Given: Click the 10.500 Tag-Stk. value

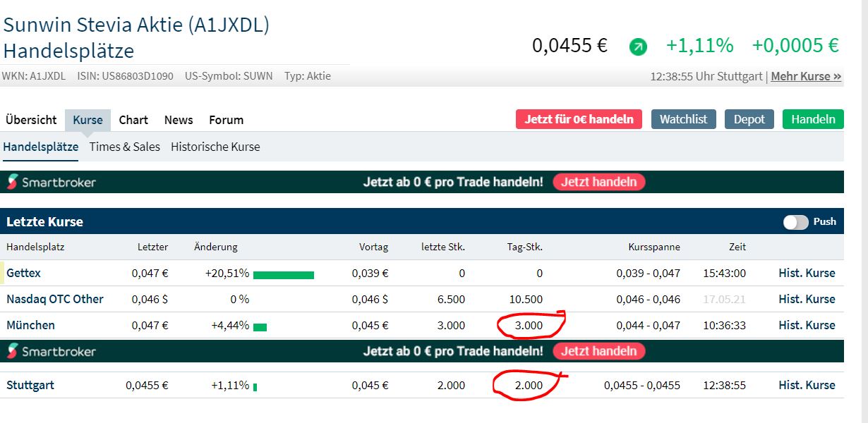Looking at the screenshot, I should pos(526,299).
